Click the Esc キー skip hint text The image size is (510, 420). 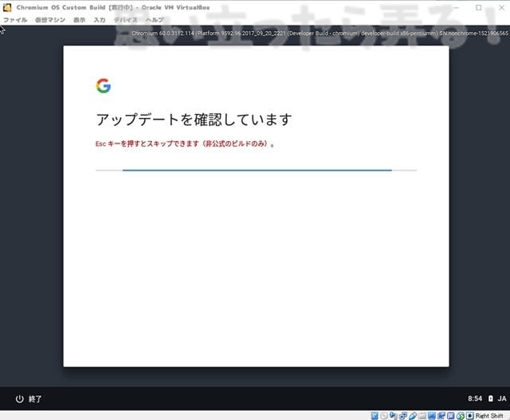click(185, 143)
